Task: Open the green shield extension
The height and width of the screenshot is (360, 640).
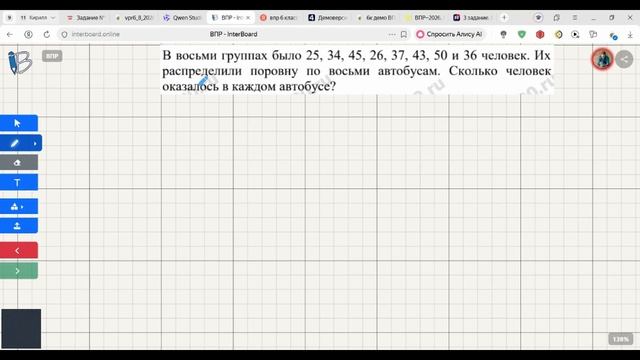Action: click(522, 35)
